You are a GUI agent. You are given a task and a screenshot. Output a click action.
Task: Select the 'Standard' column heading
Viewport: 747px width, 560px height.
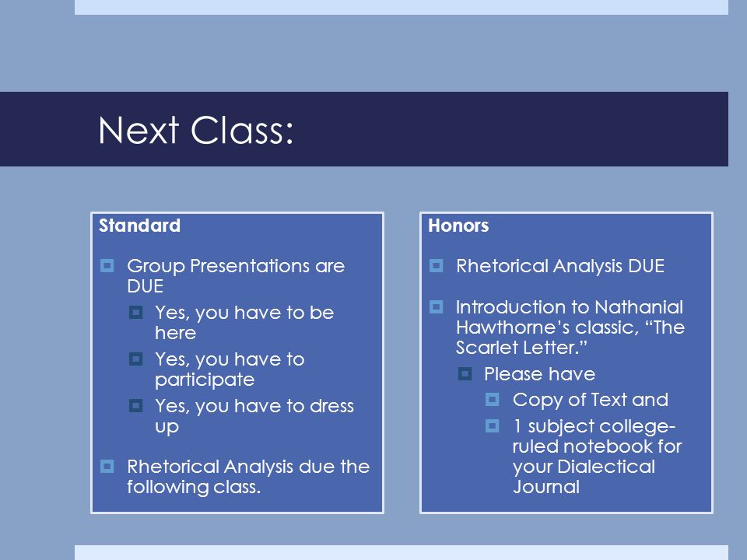pyautogui.click(x=139, y=226)
